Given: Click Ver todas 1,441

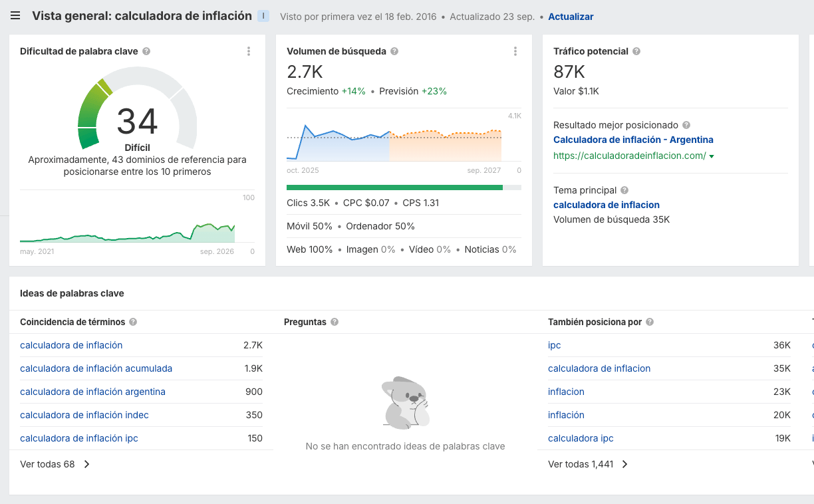Looking at the screenshot, I should point(588,464).
